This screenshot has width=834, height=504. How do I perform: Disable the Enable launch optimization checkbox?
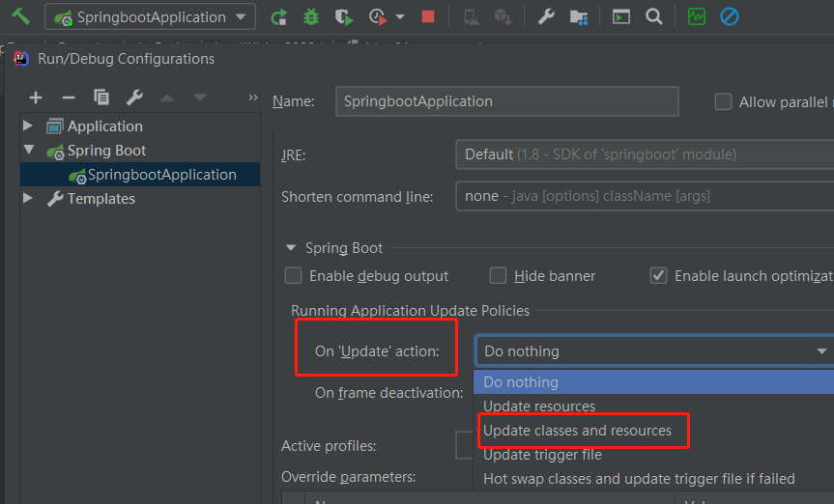[x=658, y=276]
